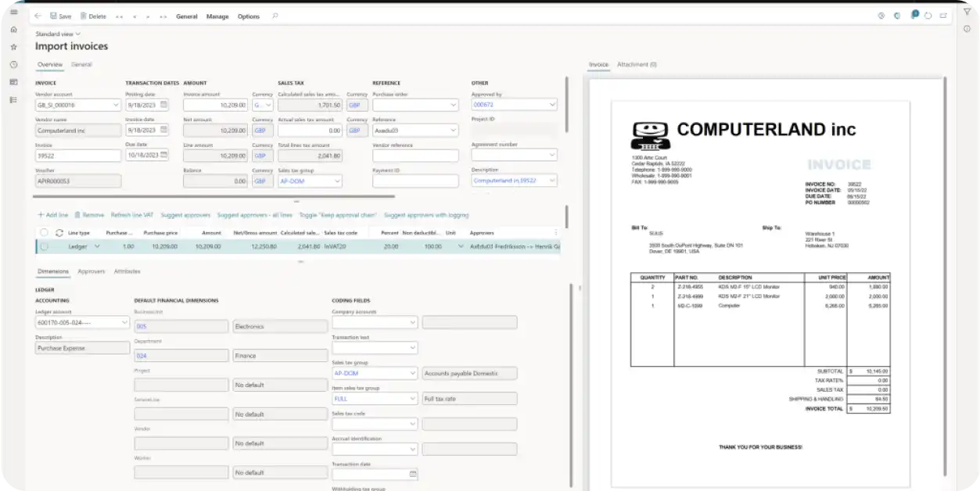Open the Item sales tax group dropdown
The width and height of the screenshot is (980, 491).
point(413,399)
